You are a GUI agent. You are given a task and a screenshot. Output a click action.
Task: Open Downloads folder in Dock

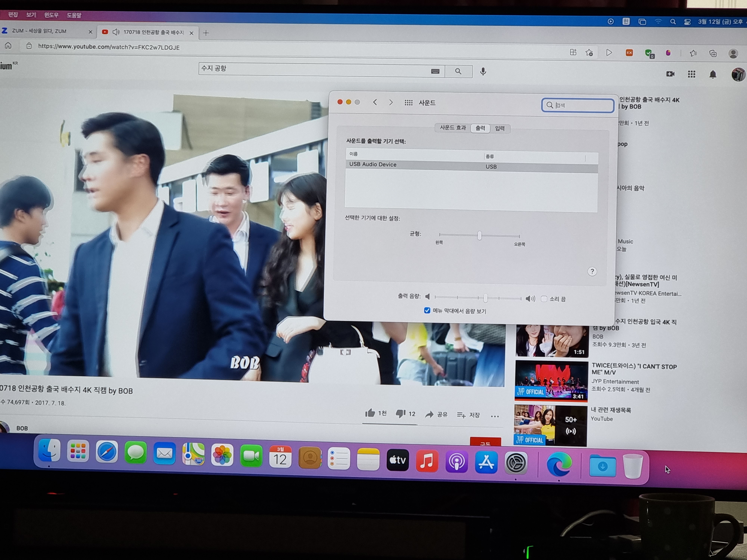click(602, 466)
